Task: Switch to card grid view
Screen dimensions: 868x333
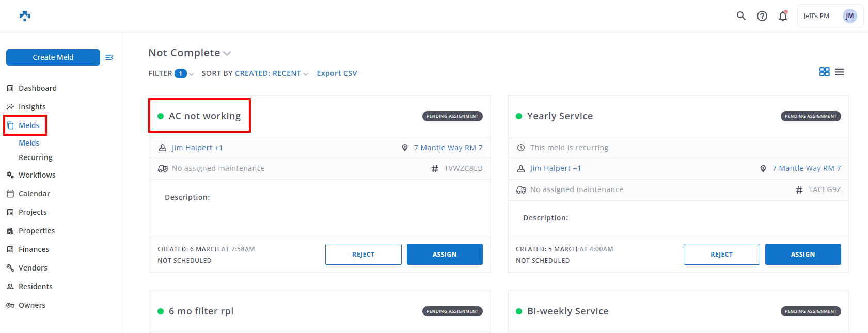Action: pyautogui.click(x=824, y=72)
